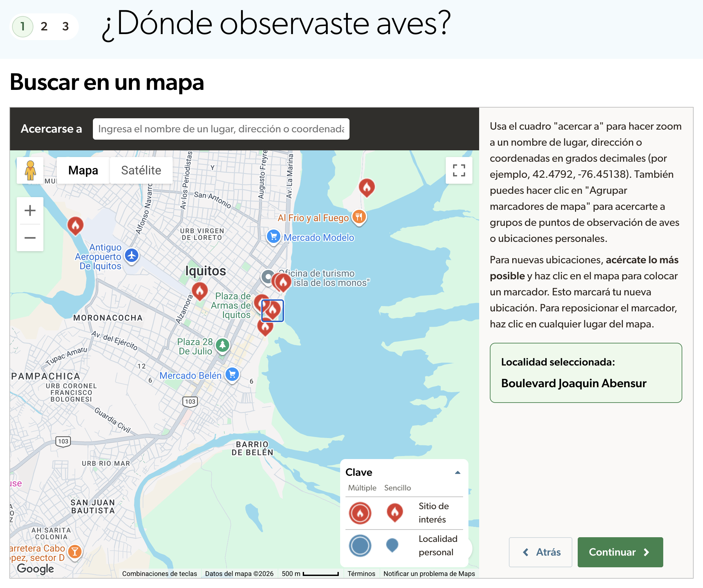Click the Mercado Modelo shopping cart icon
The image size is (703, 588).
pyautogui.click(x=274, y=237)
